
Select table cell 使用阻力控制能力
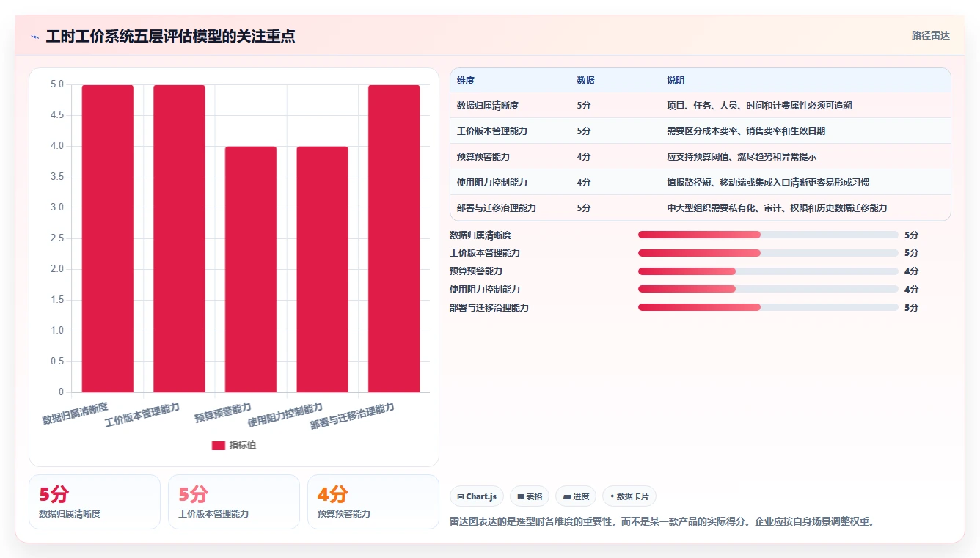click(x=492, y=183)
